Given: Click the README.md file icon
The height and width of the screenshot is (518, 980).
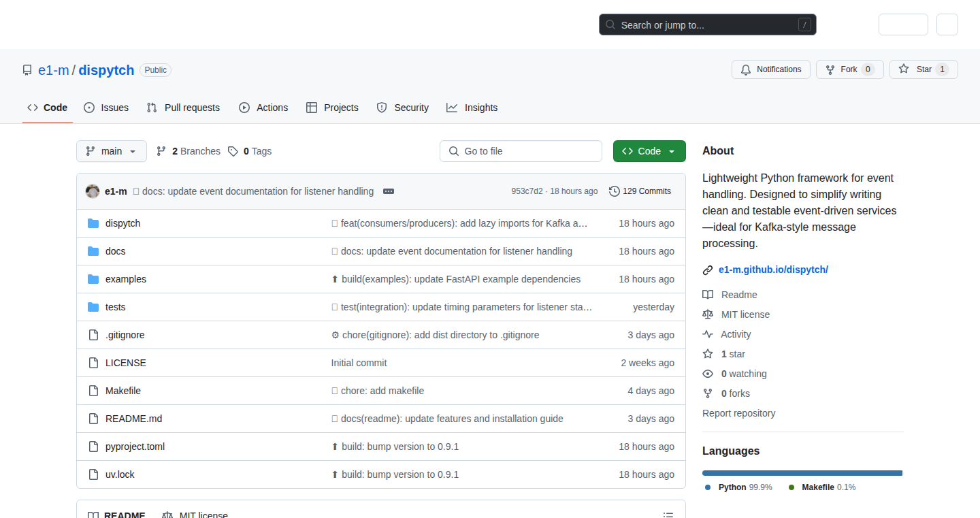Looking at the screenshot, I should (x=93, y=419).
